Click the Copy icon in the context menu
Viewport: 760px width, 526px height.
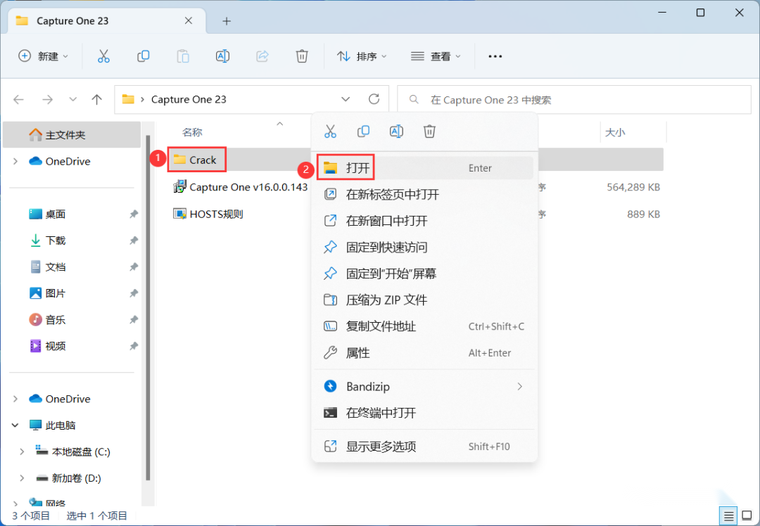point(364,131)
